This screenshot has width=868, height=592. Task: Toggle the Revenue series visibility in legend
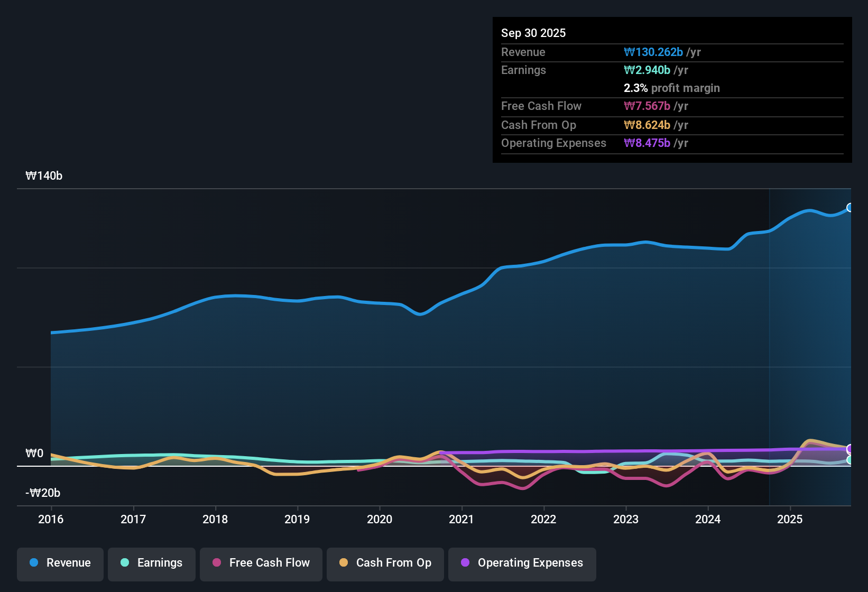pyautogui.click(x=60, y=563)
